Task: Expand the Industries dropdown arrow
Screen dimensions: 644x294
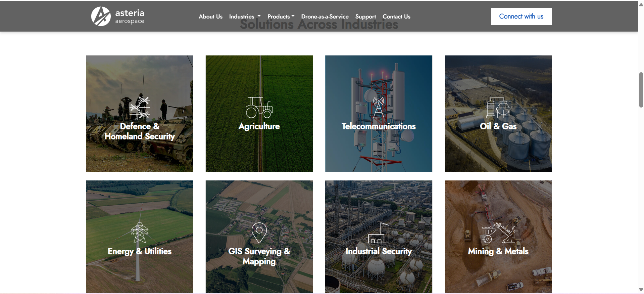Action: (259, 16)
